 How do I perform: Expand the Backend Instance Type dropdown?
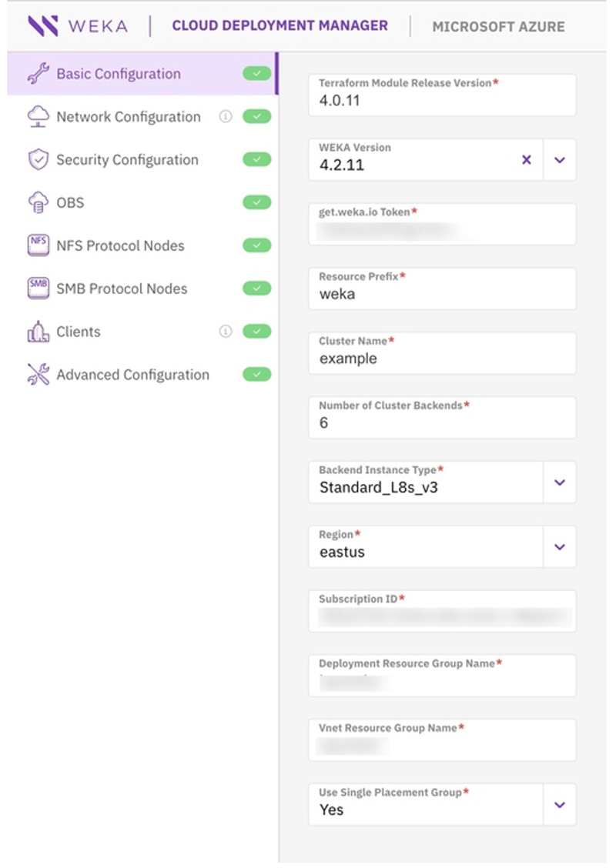pyautogui.click(x=560, y=482)
